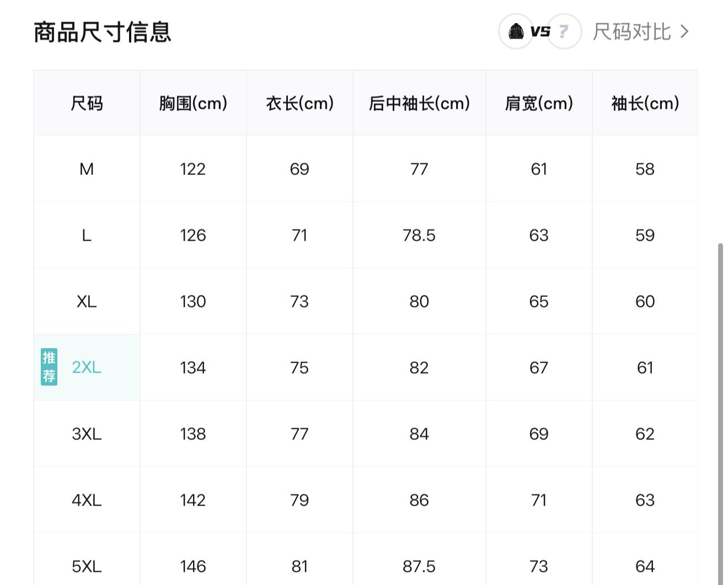Select the recommended 2XL size row
728x585 pixels.
87,368
